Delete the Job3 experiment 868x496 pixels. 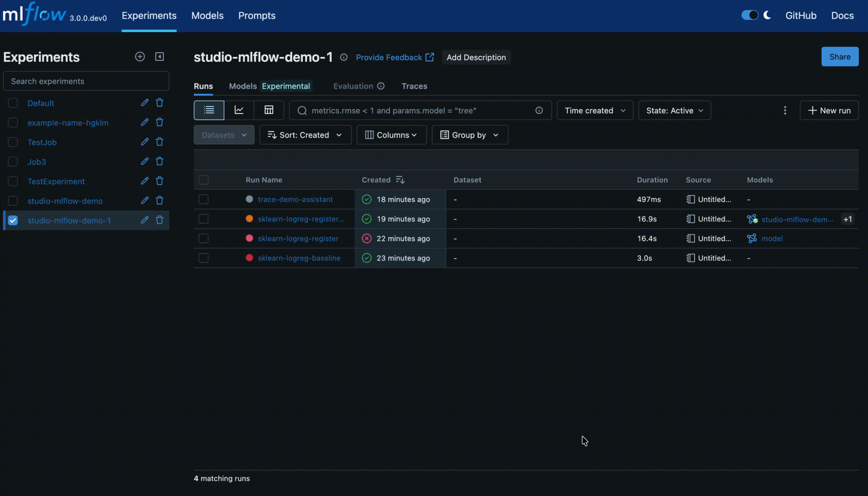159,161
